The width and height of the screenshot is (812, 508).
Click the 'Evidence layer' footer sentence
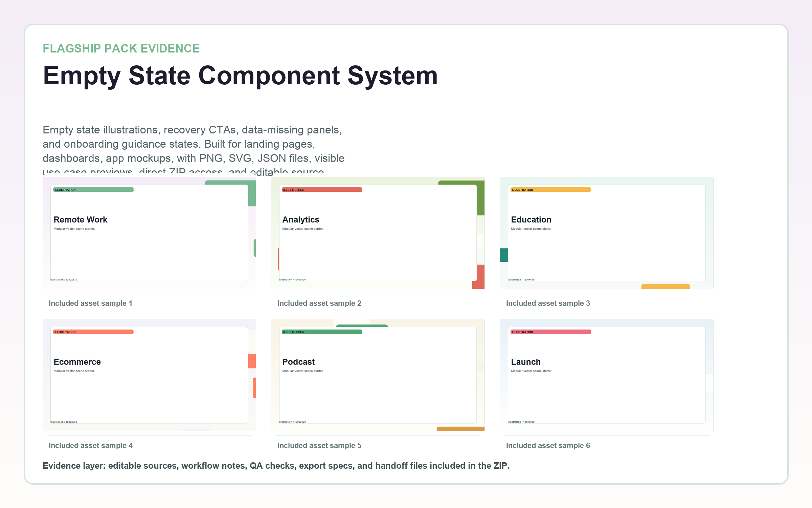click(x=276, y=466)
